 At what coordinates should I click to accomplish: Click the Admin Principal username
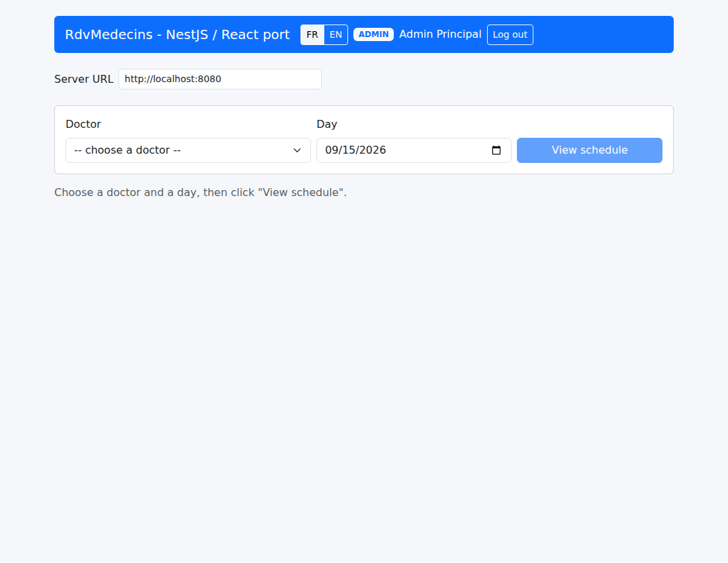coord(440,34)
